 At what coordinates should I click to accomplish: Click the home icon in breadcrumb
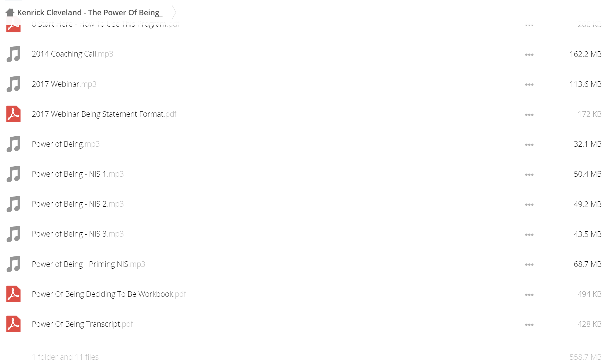coord(10,13)
